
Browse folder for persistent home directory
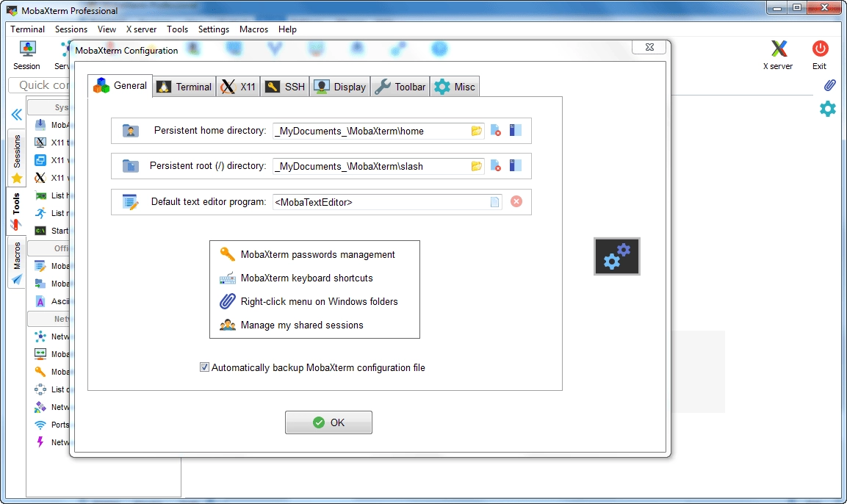(x=477, y=131)
